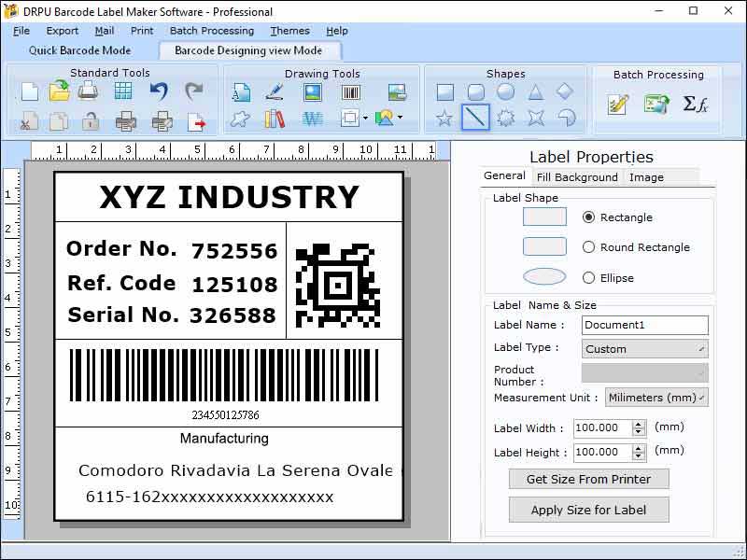
Task: Select the Rectangle label shape radio button
Action: 589,217
